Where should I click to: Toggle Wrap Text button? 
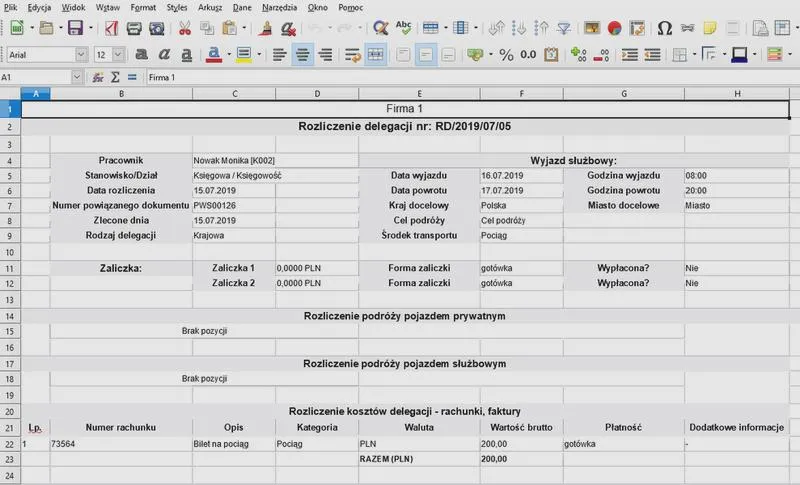click(x=352, y=55)
